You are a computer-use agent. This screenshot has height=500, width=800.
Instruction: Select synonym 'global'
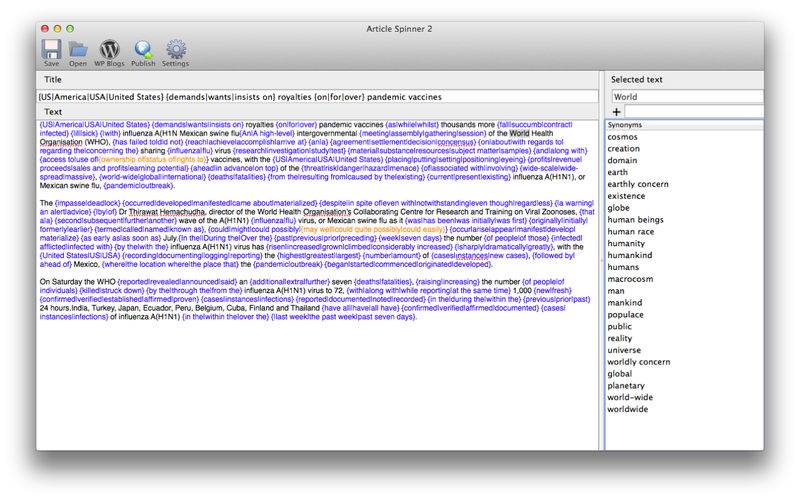pyautogui.click(x=619, y=373)
